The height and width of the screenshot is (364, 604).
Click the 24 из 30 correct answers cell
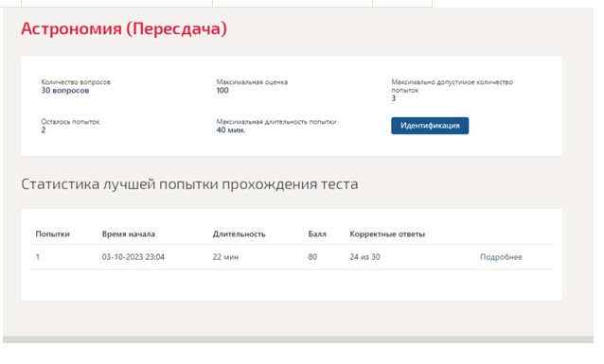click(364, 257)
